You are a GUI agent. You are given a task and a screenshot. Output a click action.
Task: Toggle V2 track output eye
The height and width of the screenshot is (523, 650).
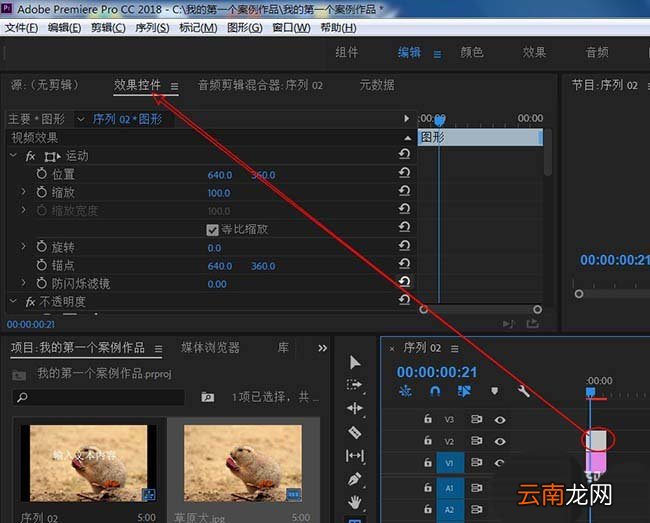tap(500, 441)
